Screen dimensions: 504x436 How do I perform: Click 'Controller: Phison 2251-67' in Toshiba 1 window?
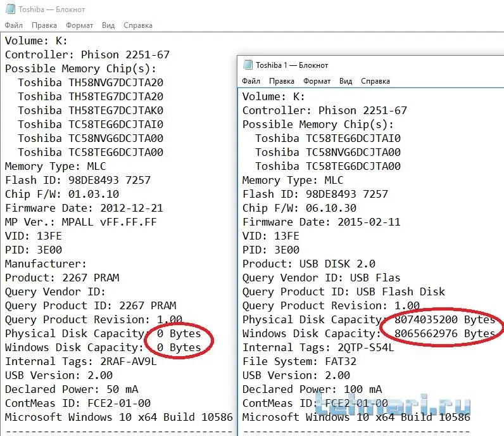(x=325, y=111)
